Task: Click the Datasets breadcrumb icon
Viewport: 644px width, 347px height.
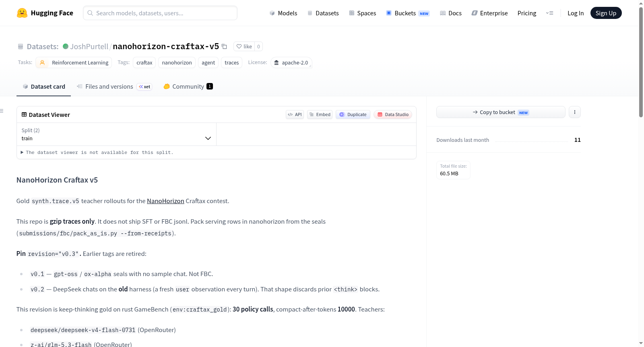Action: coord(21,47)
